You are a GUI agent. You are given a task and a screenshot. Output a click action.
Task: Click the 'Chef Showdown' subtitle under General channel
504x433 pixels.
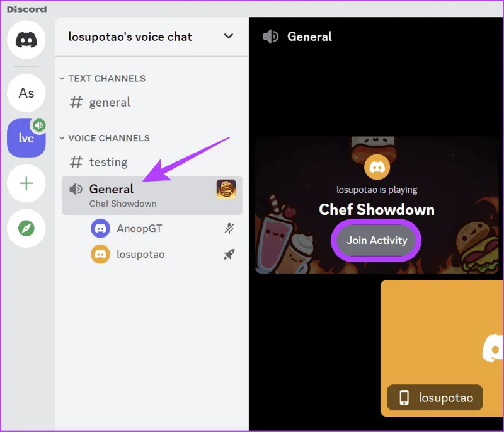tap(123, 204)
